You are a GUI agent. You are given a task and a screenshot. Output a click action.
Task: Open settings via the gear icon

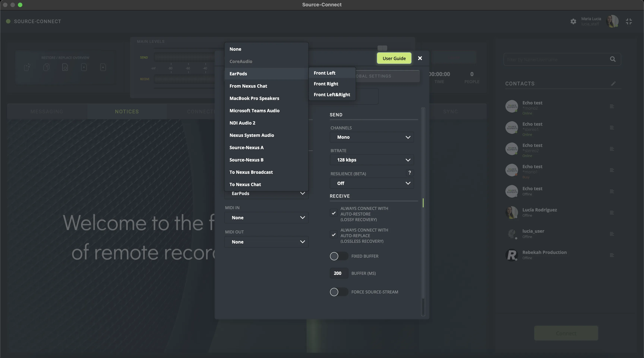tap(573, 21)
